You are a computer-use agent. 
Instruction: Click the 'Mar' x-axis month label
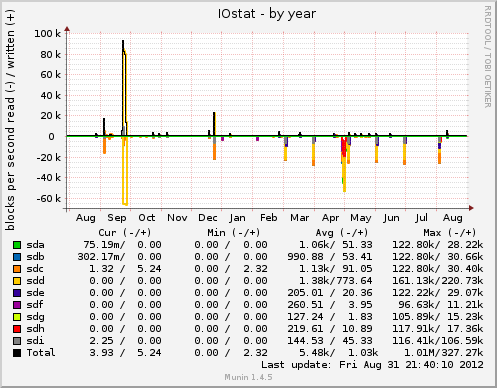click(x=300, y=218)
